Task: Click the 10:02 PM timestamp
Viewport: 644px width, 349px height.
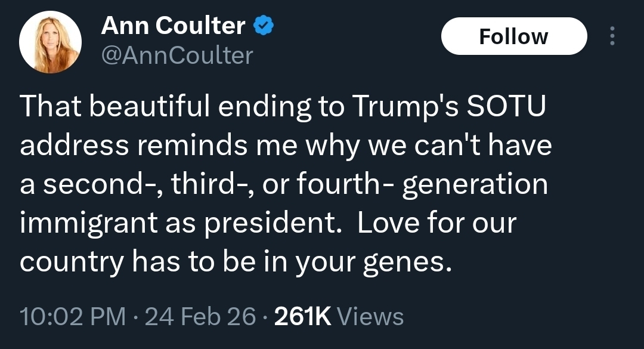Action: coord(73,316)
